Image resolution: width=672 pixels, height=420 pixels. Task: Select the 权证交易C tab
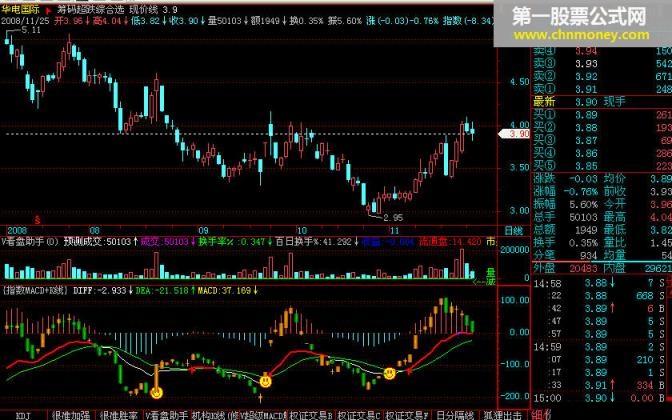tap(359, 415)
